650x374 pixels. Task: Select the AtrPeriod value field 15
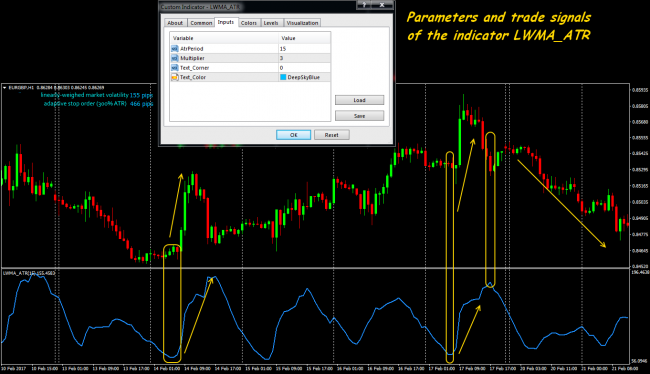305,49
